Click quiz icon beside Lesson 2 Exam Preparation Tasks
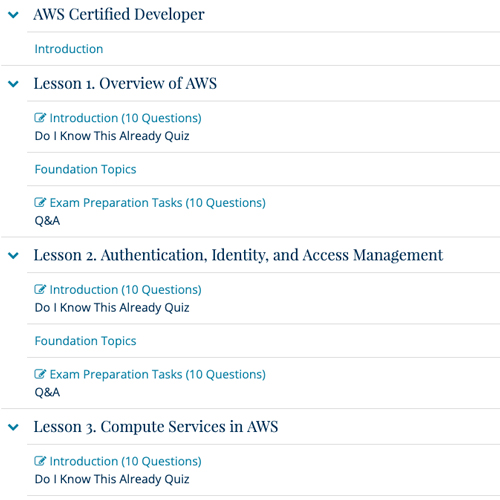This screenshot has height=500, width=500. [40, 374]
